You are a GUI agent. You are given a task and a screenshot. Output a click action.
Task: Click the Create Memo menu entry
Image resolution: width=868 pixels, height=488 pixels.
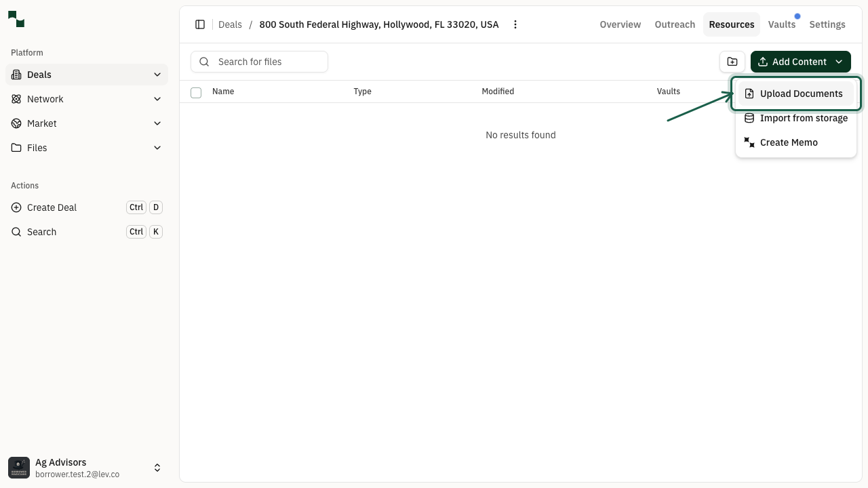pos(789,142)
